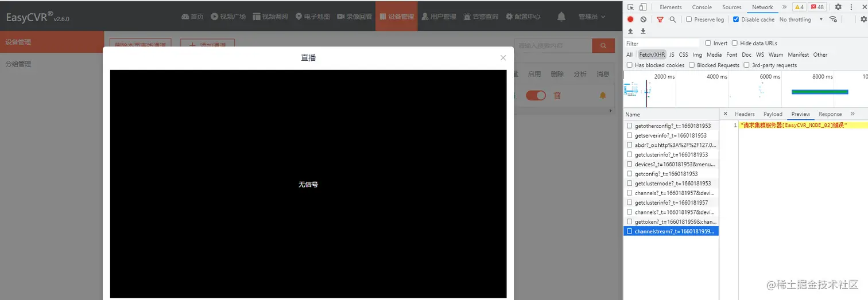
Task: Clear the network log
Action: (643, 20)
